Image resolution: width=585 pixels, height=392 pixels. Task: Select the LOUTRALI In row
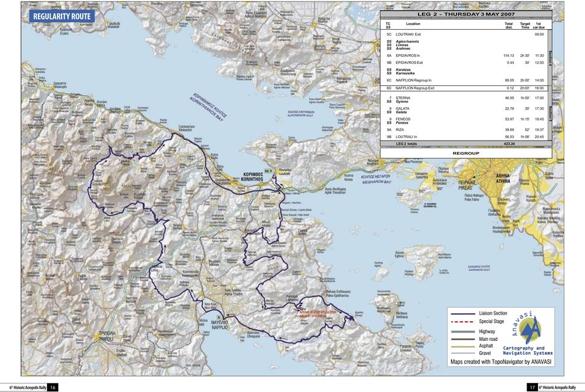(465, 137)
